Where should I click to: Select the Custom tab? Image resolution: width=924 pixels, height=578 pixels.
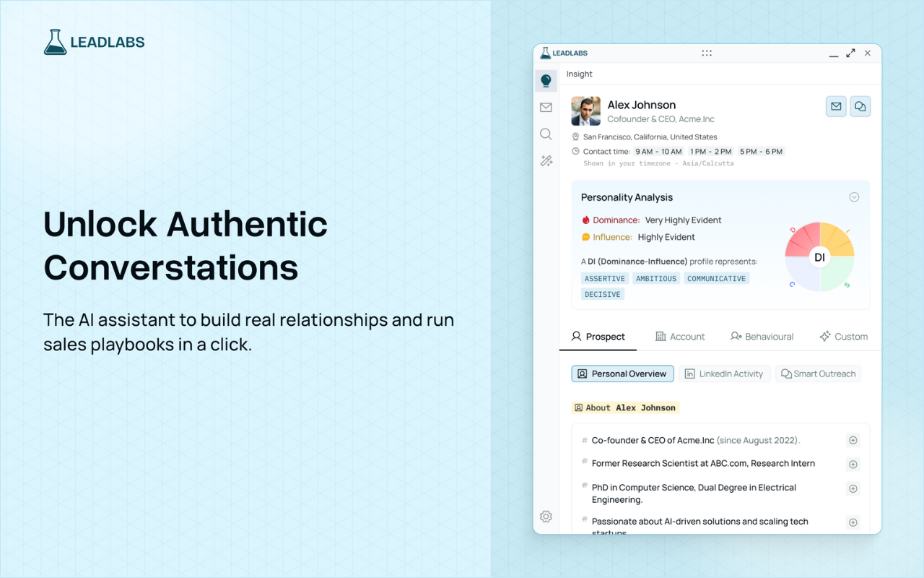[x=843, y=336]
